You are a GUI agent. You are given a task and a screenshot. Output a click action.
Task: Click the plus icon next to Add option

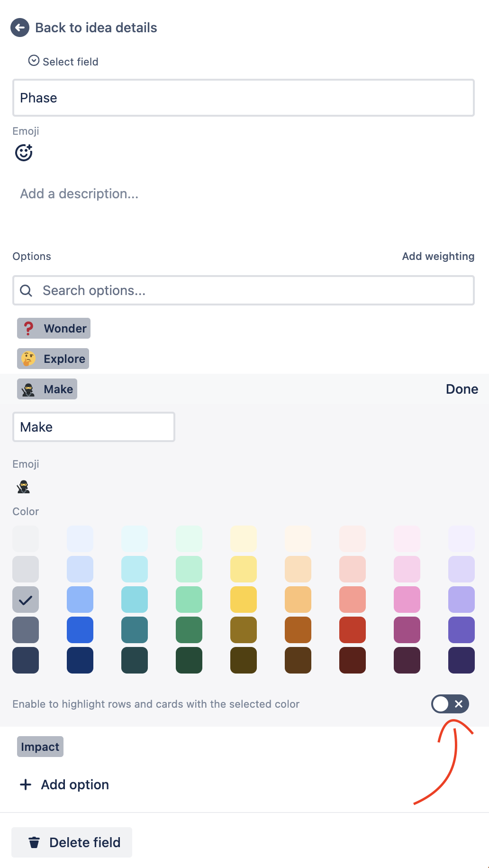[25, 785]
